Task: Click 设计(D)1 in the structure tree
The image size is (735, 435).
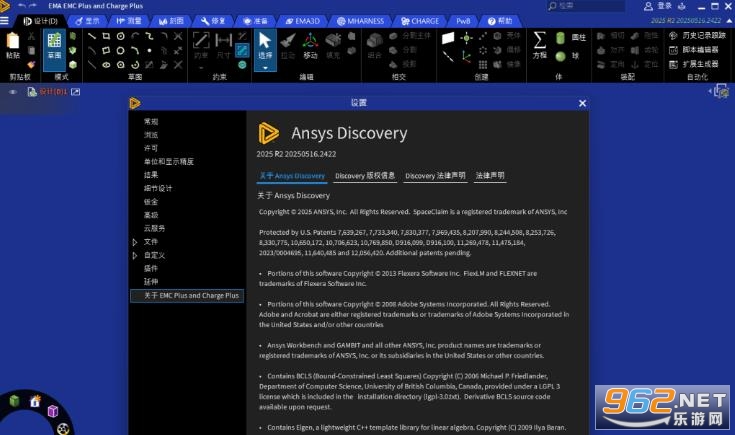Action: [53, 92]
